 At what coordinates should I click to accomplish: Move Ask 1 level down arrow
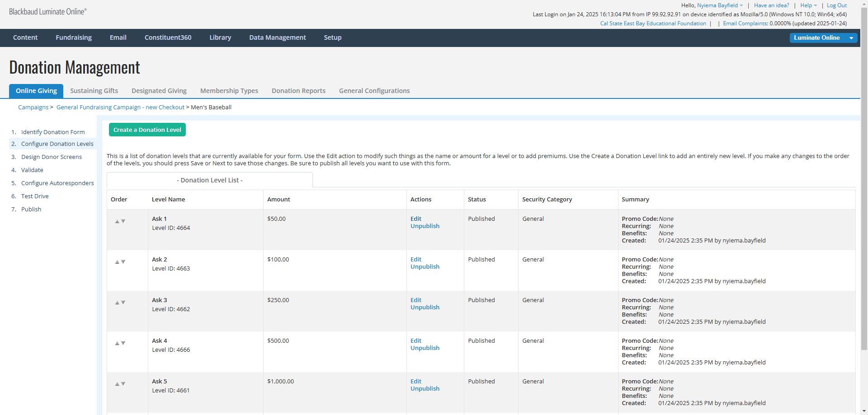click(x=123, y=221)
